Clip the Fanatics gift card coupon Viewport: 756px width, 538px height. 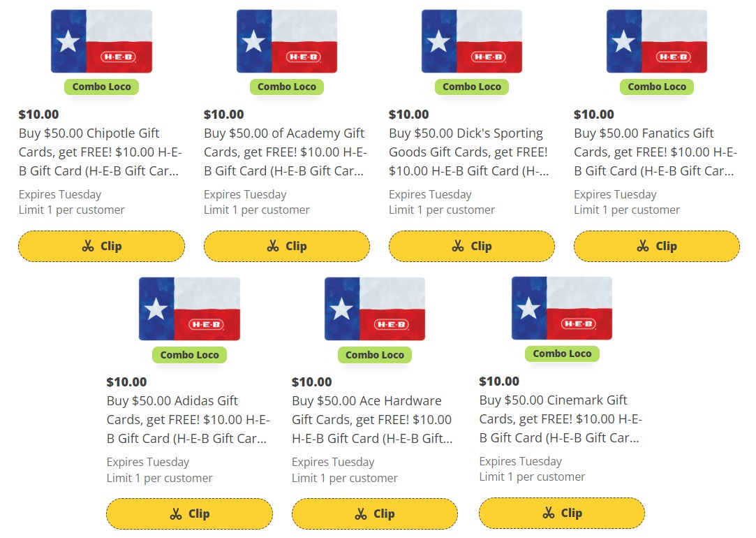click(656, 246)
